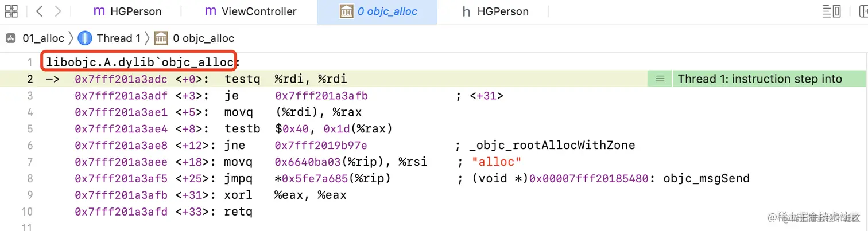Click line number 6 in gutter
This screenshot has width=868, height=231.
click(x=30, y=146)
